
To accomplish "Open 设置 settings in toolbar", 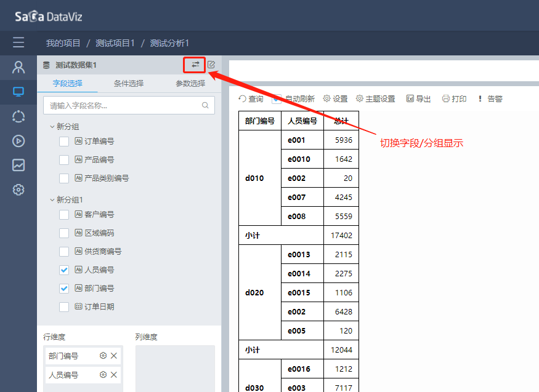I will point(336,99).
